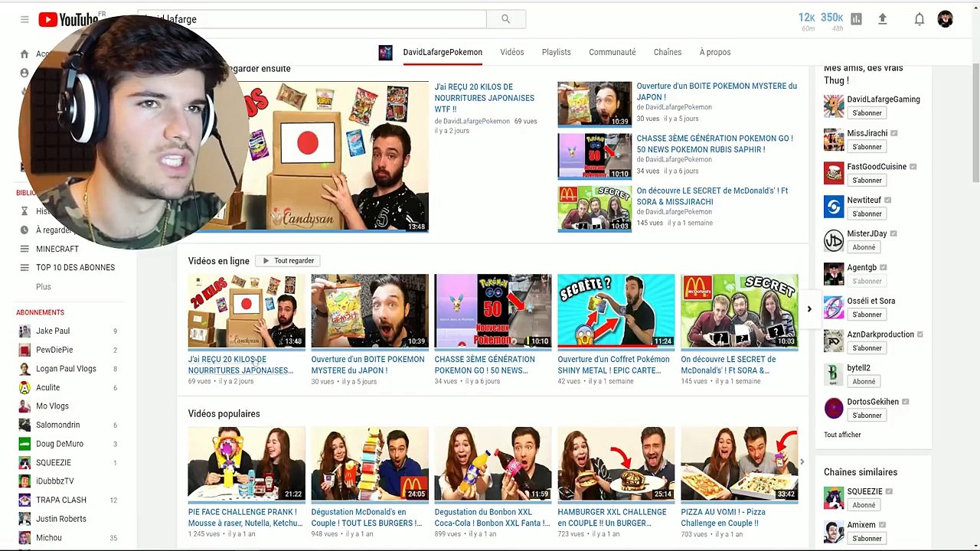The height and width of the screenshot is (551, 980).
Task: Click the AznDarkproduction channel avatar
Action: [834, 341]
